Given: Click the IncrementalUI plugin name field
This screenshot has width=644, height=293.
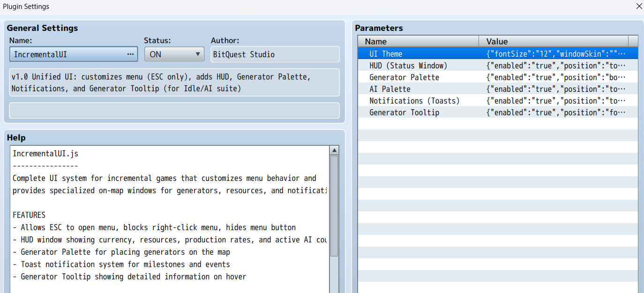Looking at the screenshot, I should pyautogui.click(x=68, y=54).
